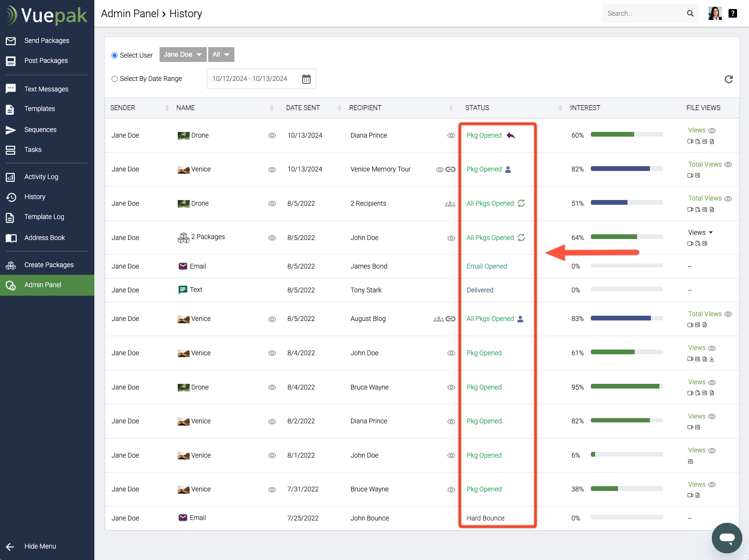Choose the Select By Date Range option
Screen dimensions: 749x560
tap(115, 79)
